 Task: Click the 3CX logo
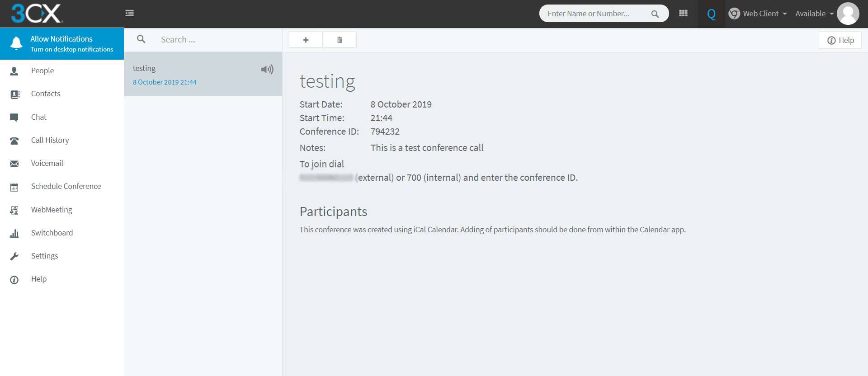37,14
